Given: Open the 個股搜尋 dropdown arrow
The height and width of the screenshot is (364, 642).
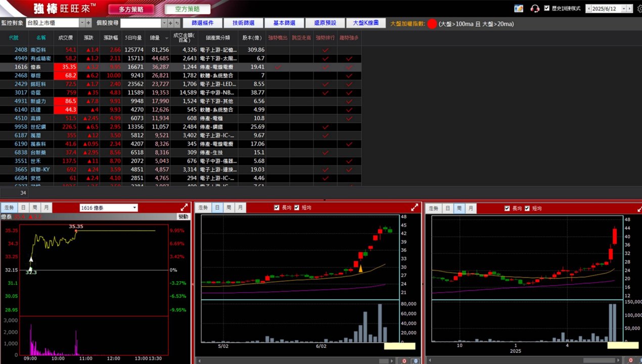Looking at the screenshot, I should [164, 23].
